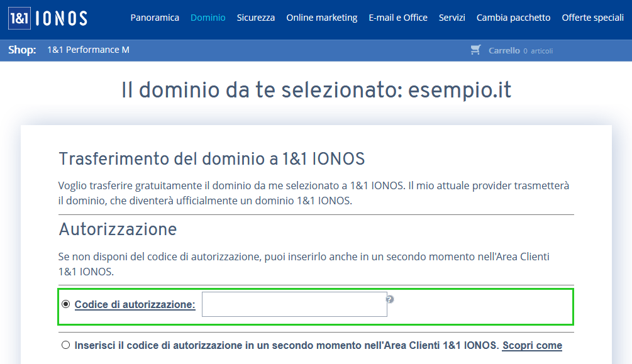Open the Sicurezza menu
The image size is (632, 364).
pos(256,18)
